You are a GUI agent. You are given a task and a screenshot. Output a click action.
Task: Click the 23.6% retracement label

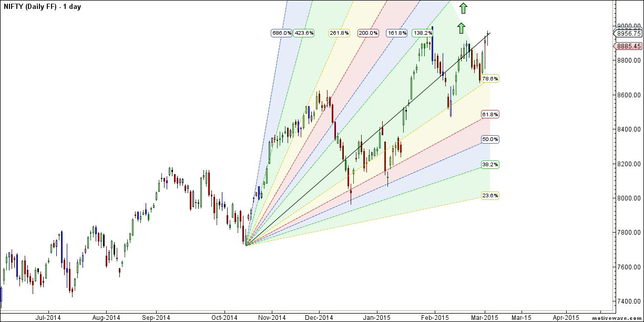[490, 195]
